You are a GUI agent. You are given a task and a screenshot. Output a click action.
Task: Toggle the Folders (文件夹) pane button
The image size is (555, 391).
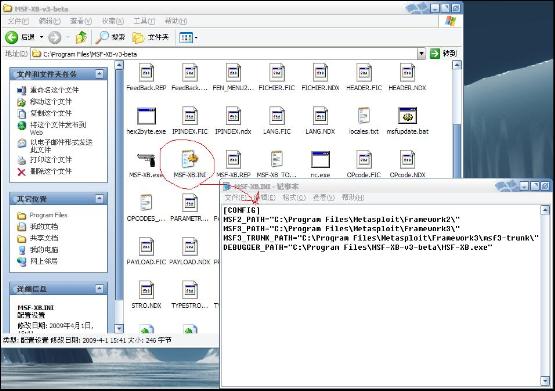(x=150, y=37)
